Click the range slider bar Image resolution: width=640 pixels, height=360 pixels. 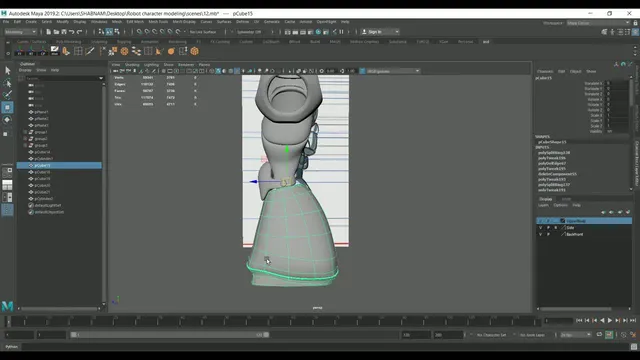169,335
